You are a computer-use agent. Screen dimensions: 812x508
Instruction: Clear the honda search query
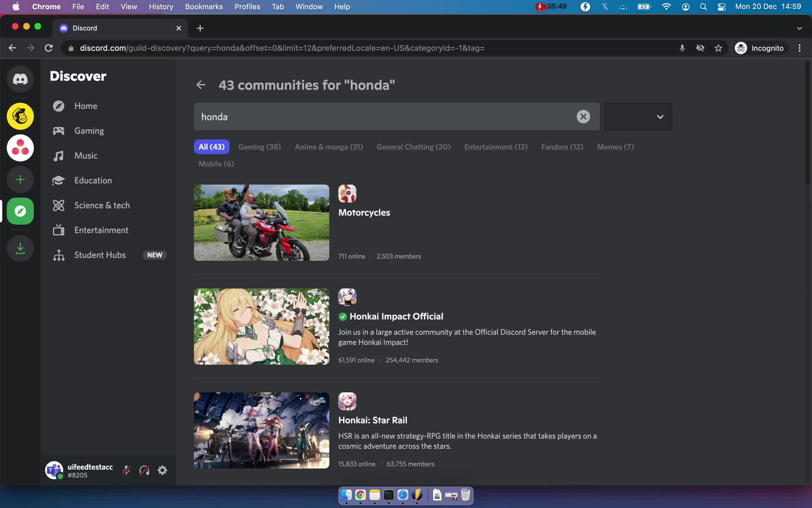pyautogui.click(x=583, y=116)
